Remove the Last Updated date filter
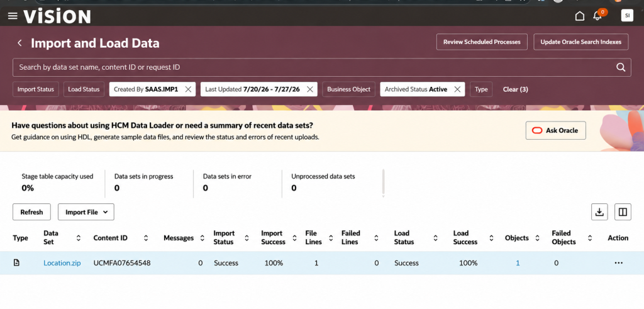Image resolution: width=644 pixels, height=309 pixels. coord(310,89)
